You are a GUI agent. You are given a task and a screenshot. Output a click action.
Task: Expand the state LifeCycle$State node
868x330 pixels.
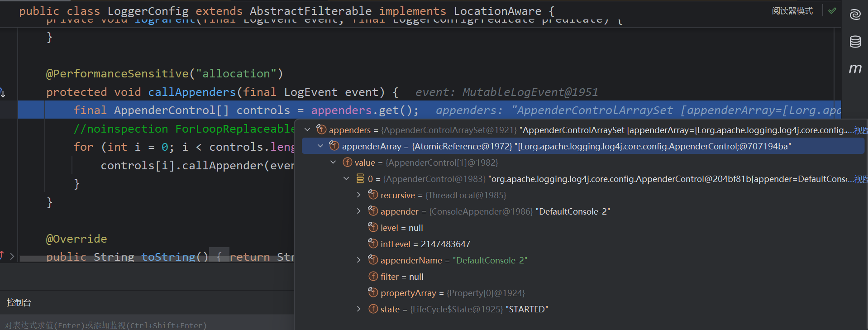point(359,309)
